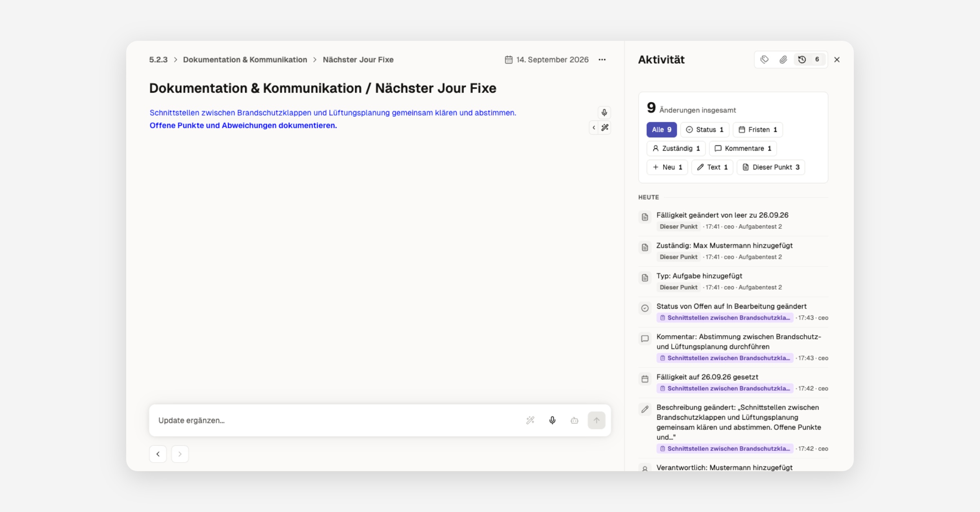Open the tags icon in Aktivität header
Viewport: 980px width, 512px height.
pyautogui.click(x=764, y=60)
